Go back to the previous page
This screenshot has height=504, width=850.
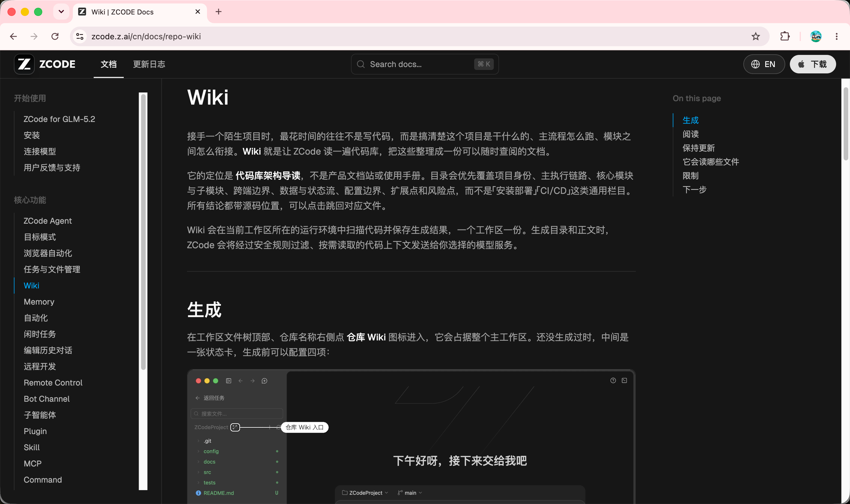[14, 36]
